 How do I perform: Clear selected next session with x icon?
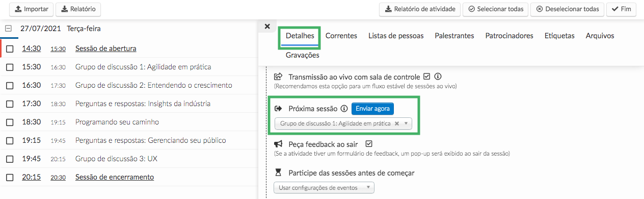tap(396, 123)
